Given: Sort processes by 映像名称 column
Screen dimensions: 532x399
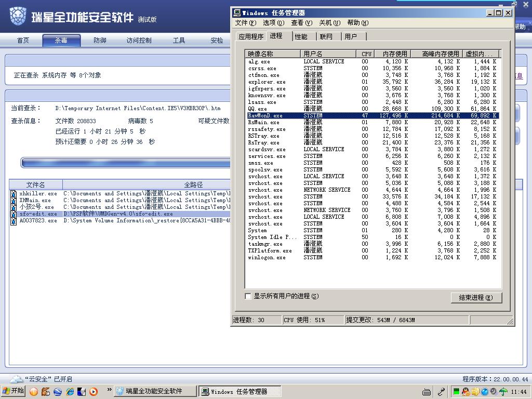Looking at the screenshot, I should 273,54.
